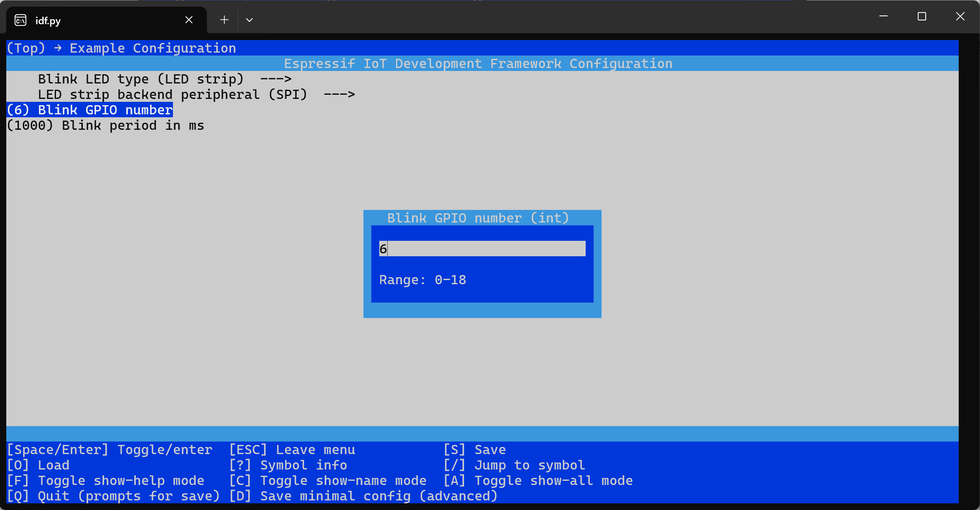Open the new tab dropdown chevron
The height and width of the screenshot is (510, 980).
pos(249,20)
